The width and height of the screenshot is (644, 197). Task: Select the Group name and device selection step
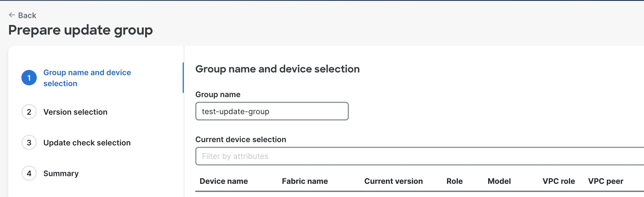[x=87, y=78]
